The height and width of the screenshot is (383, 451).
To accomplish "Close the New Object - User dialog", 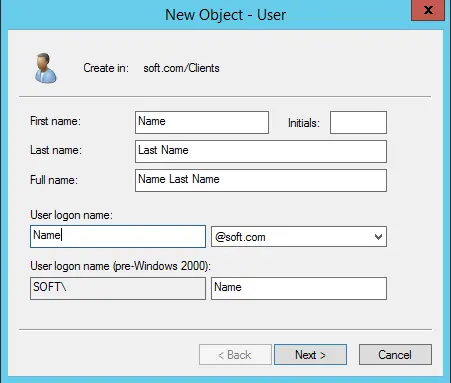I will [x=428, y=10].
